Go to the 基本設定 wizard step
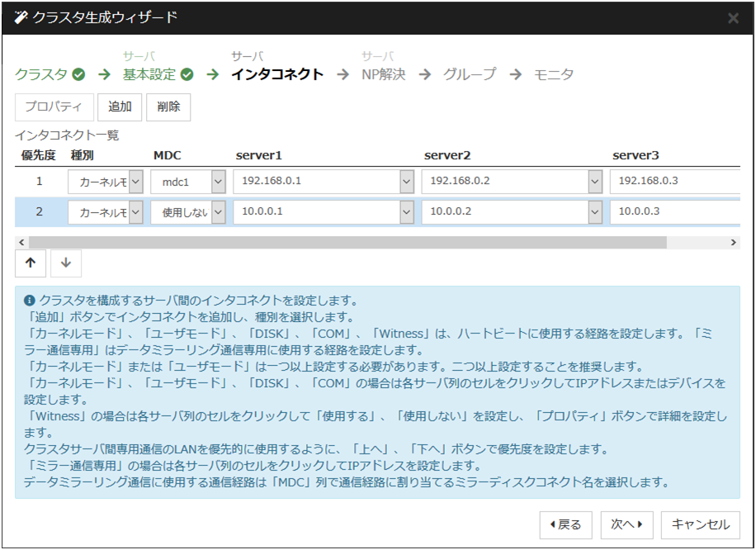 [149, 74]
